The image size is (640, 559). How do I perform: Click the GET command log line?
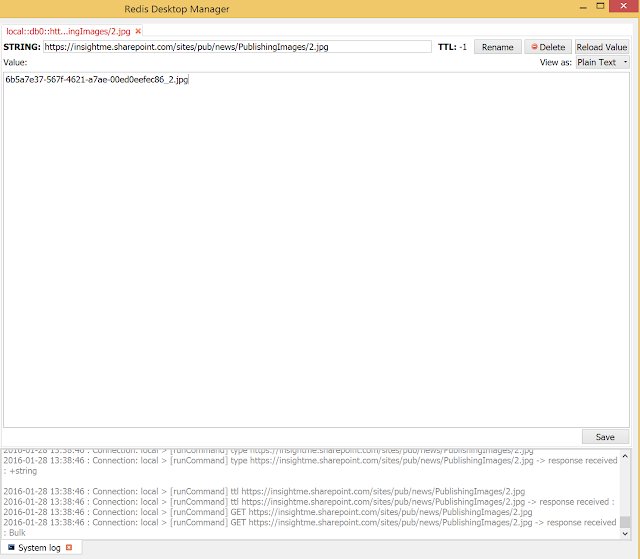(268, 512)
